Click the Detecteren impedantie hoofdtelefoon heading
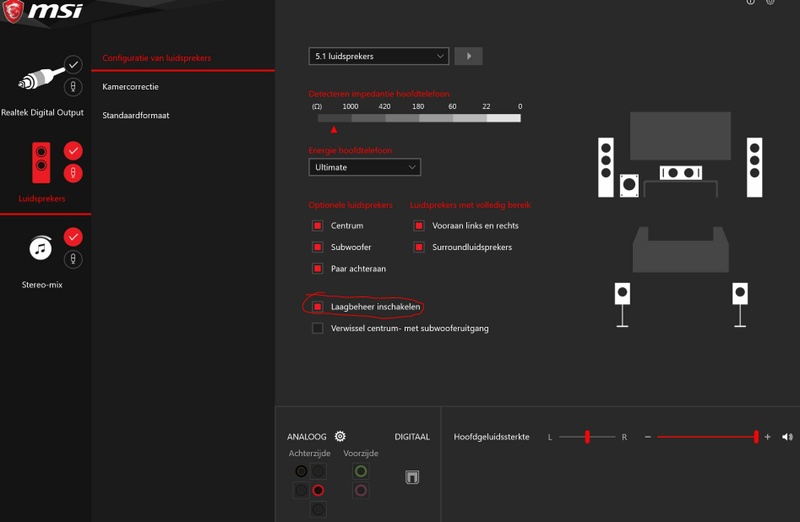The width and height of the screenshot is (800, 522). (x=379, y=94)
